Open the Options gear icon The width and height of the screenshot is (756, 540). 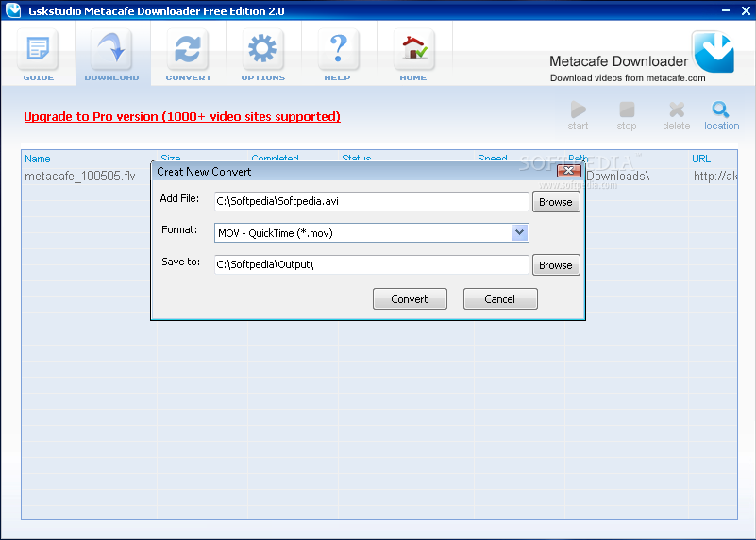[262, 50]
